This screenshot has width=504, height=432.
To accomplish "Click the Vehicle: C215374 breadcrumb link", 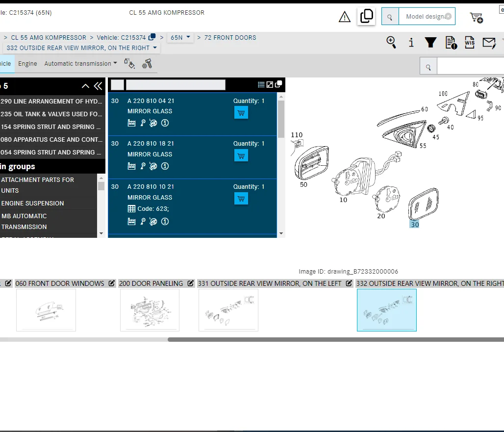I will 121,38.
